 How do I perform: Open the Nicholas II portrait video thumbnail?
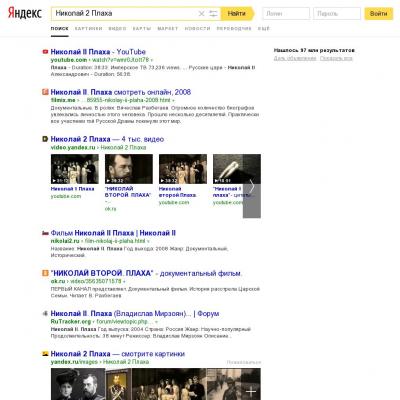(x=129, y=169)
